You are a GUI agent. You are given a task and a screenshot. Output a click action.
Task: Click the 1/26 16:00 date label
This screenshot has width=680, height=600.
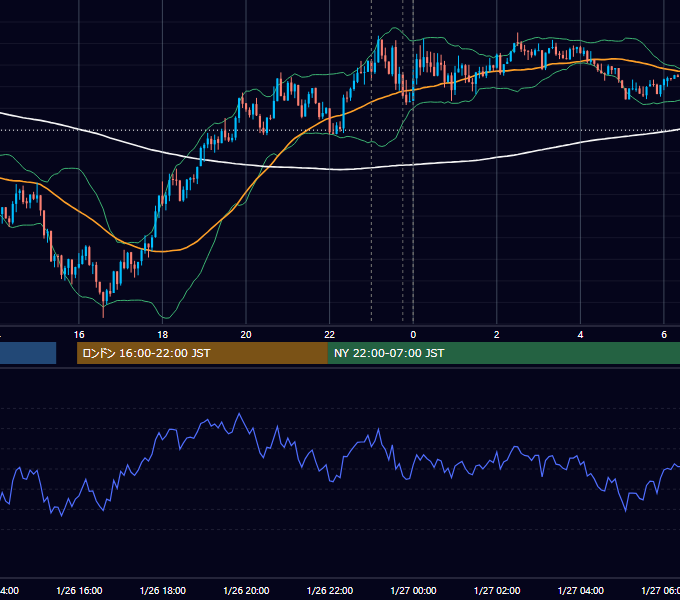79,590
